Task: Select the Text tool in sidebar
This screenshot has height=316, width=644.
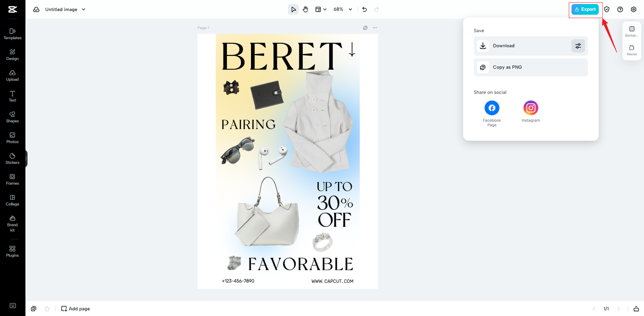Action: (x=12, y=96)
